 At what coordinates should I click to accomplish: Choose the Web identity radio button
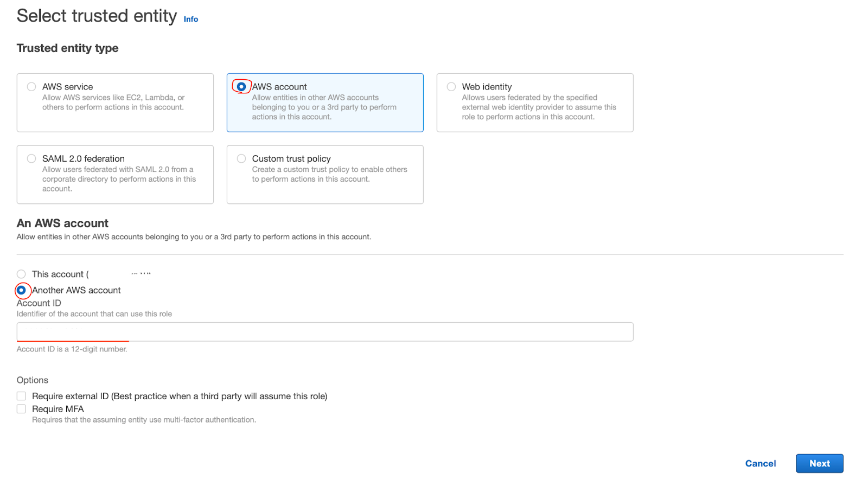(451, 87)
